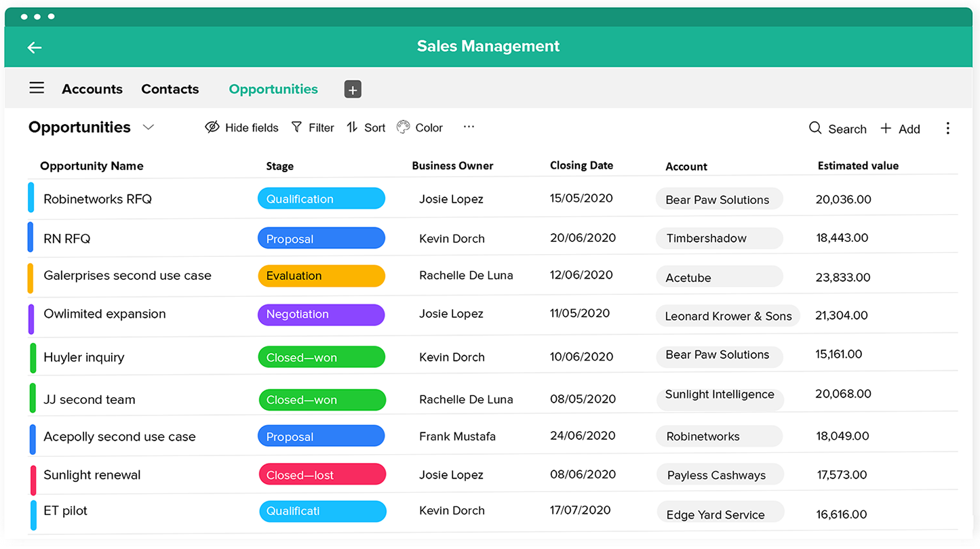
Task: Click the Stage column header
Action: point(280,166)
